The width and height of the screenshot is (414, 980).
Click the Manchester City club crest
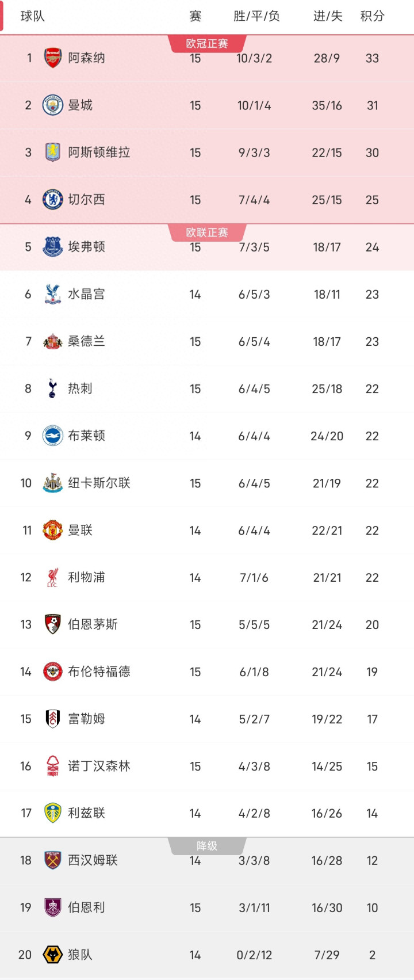tap(53, 105)
